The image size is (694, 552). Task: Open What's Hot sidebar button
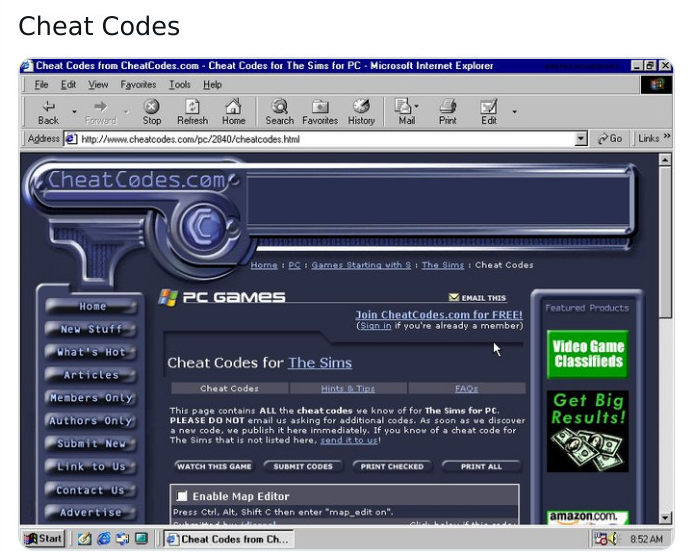[x=91, y=352]
